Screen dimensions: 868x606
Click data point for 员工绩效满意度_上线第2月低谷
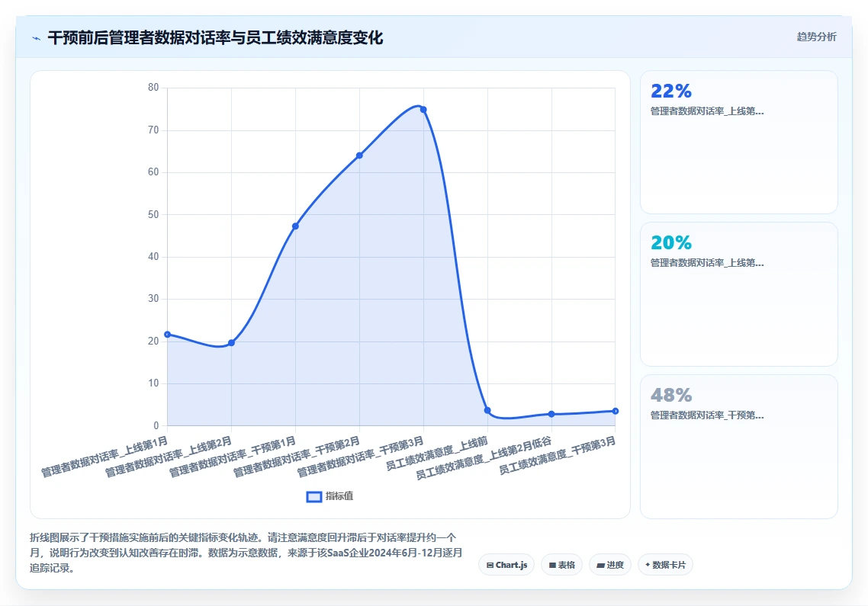(551, 414)
